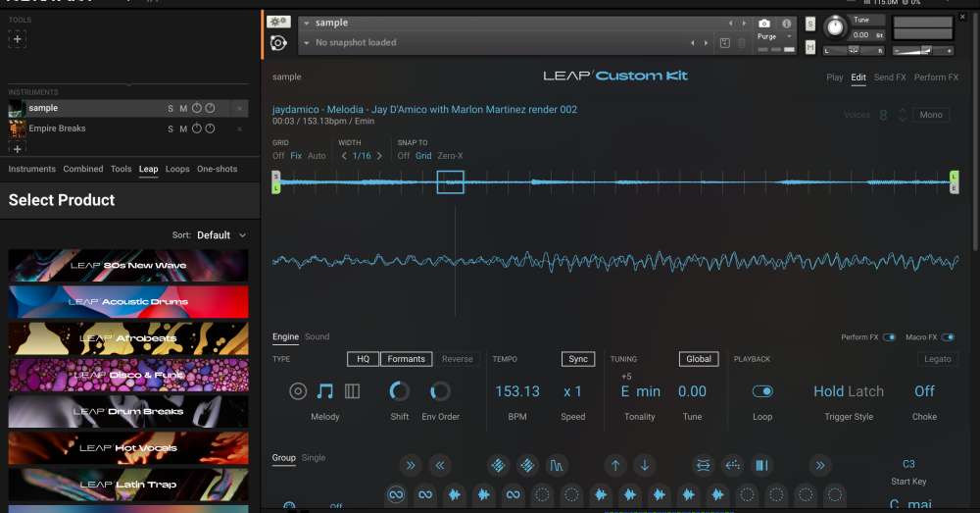Toggle the Formants button
This screenshot has width=980, height=513.
pyautogui.click(x=407, y=359)
